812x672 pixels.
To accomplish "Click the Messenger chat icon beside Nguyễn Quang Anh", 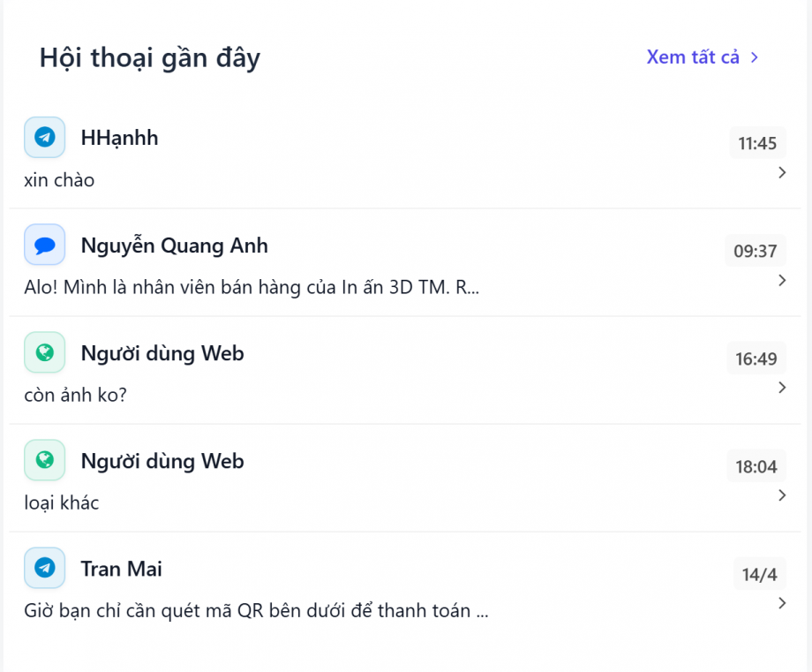I will click(x=44, y=245).
